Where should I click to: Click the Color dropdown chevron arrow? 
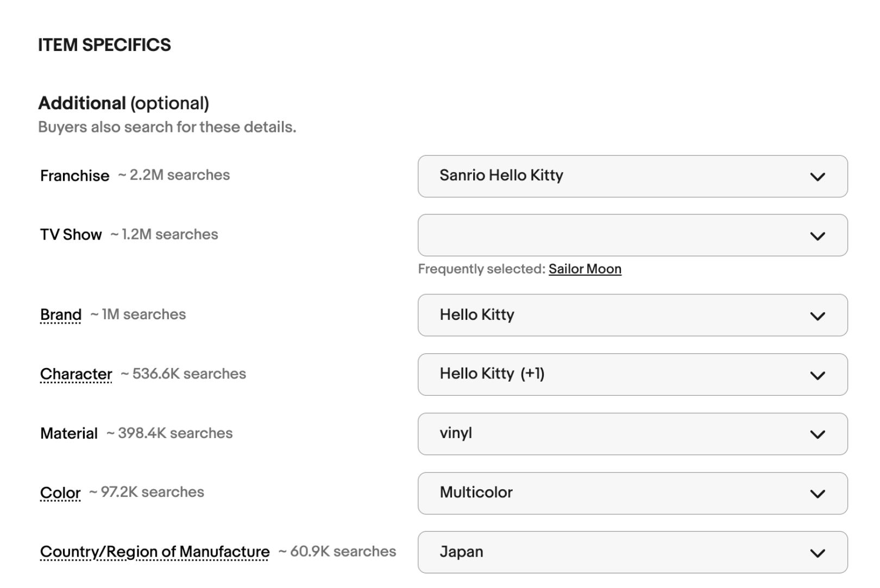(x=817, y=494)
